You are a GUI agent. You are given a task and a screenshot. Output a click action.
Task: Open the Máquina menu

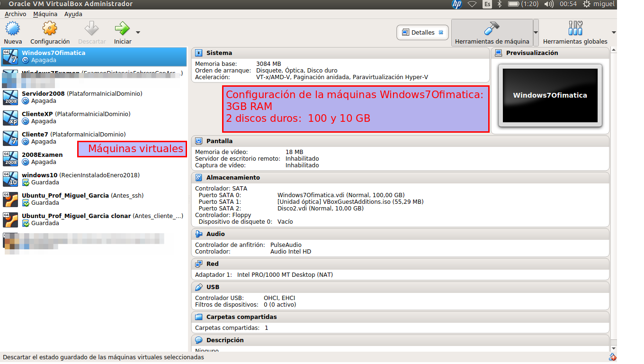tap(45, 14)
